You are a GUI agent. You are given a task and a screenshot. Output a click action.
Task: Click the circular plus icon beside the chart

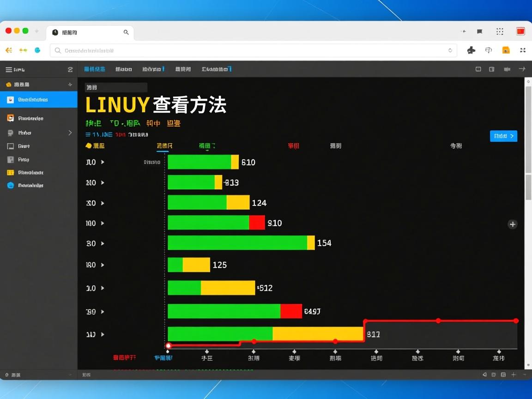[513, 224]
